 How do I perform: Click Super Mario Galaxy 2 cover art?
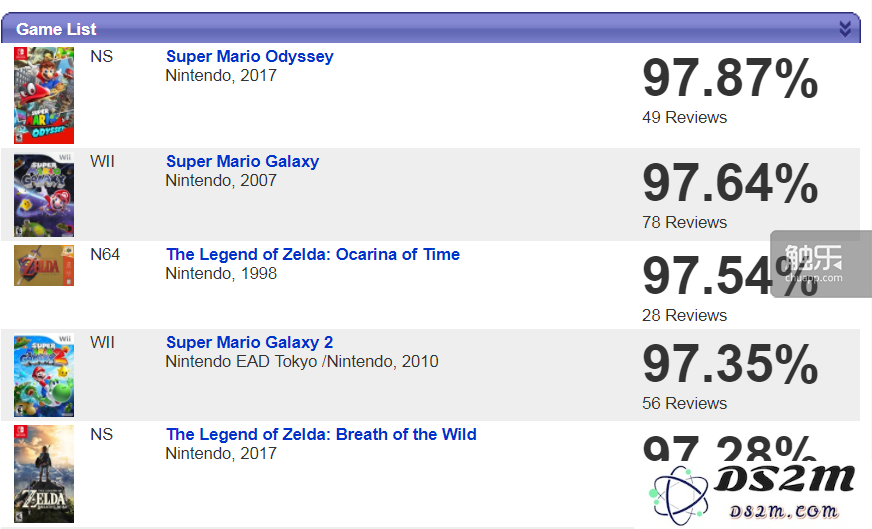tap(44, 375)
